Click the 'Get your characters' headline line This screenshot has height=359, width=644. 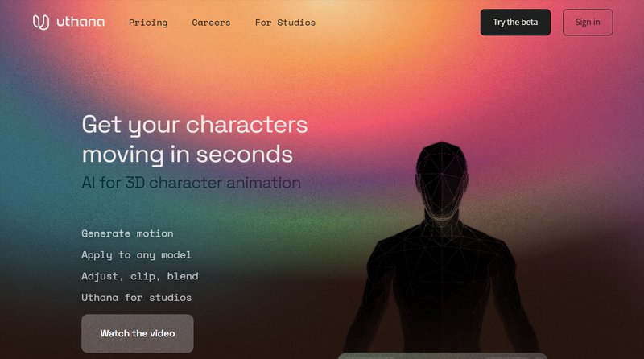point(195,124)
